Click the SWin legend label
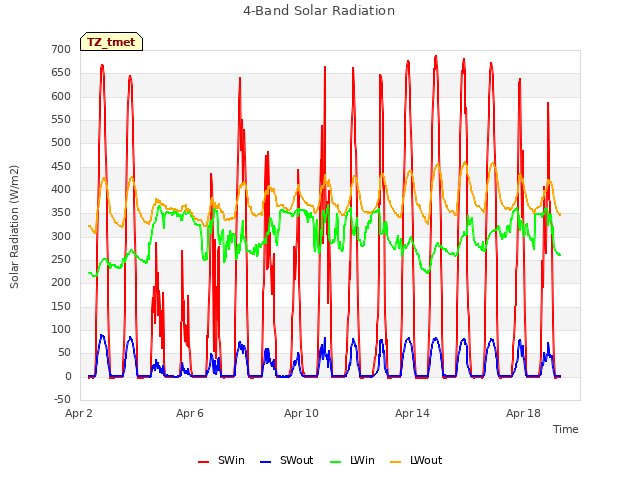 231,460
